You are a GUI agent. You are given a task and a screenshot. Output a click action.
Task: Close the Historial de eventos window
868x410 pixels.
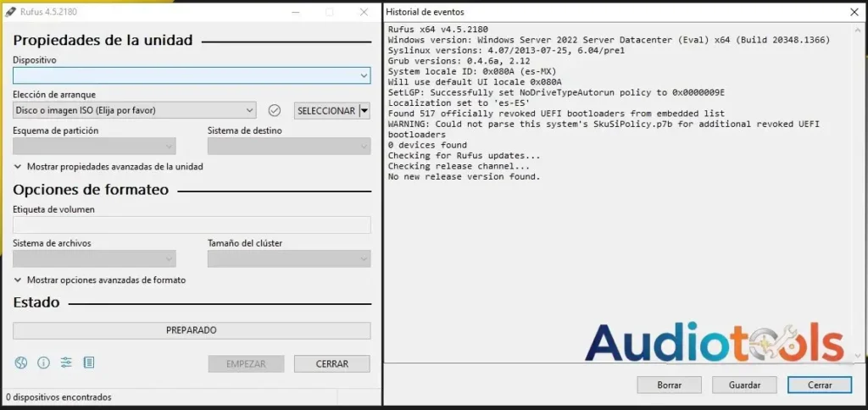tap(854, 12)
